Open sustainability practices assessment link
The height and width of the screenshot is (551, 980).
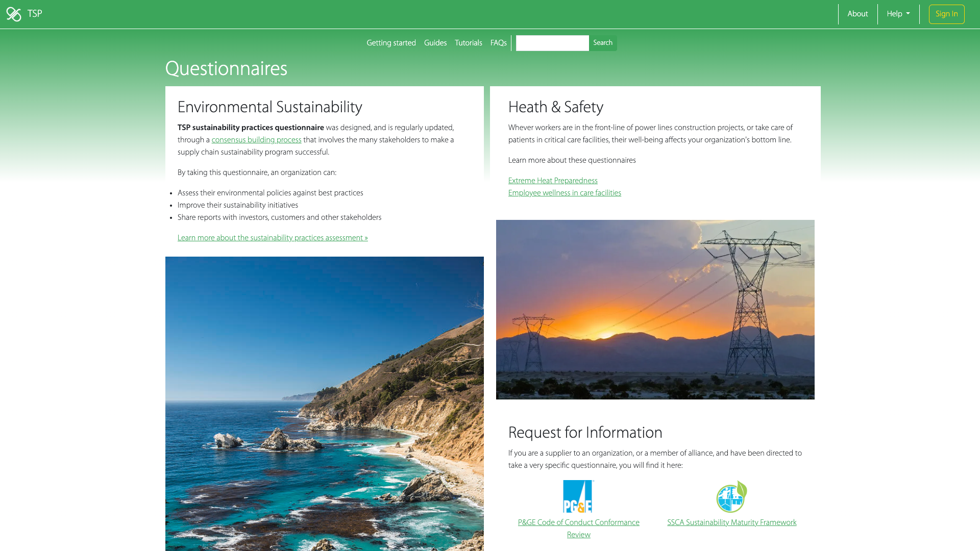tap(273, 238)
